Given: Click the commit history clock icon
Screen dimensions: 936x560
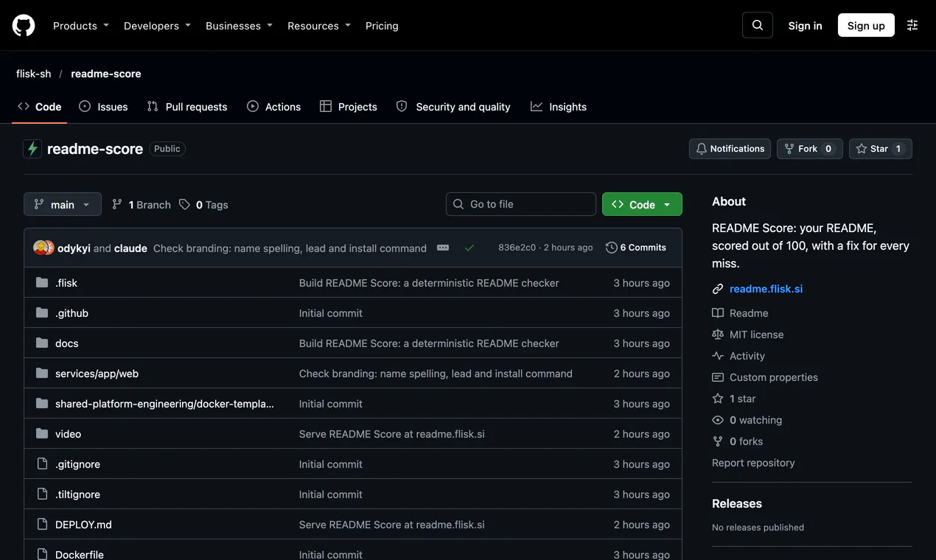Looking at the screenshot, I should pyautogui.click(x=612, y=248).
